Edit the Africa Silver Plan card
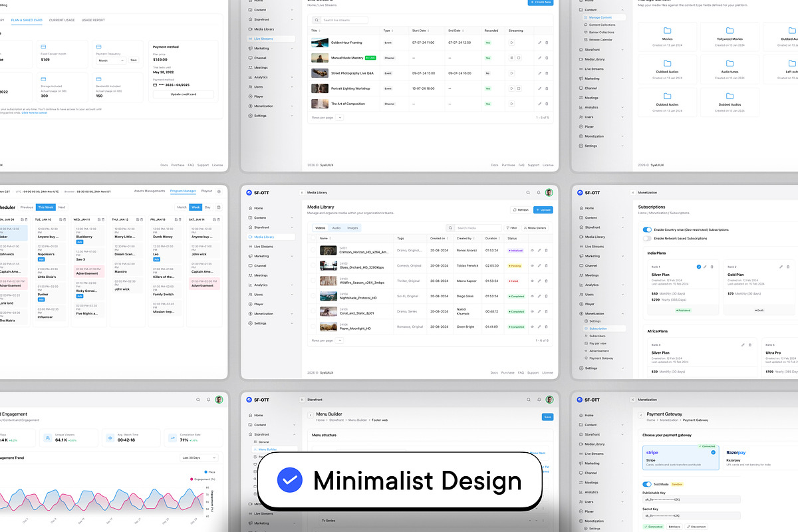Screen dimensions: 798x532 click(x=742, y=344)
